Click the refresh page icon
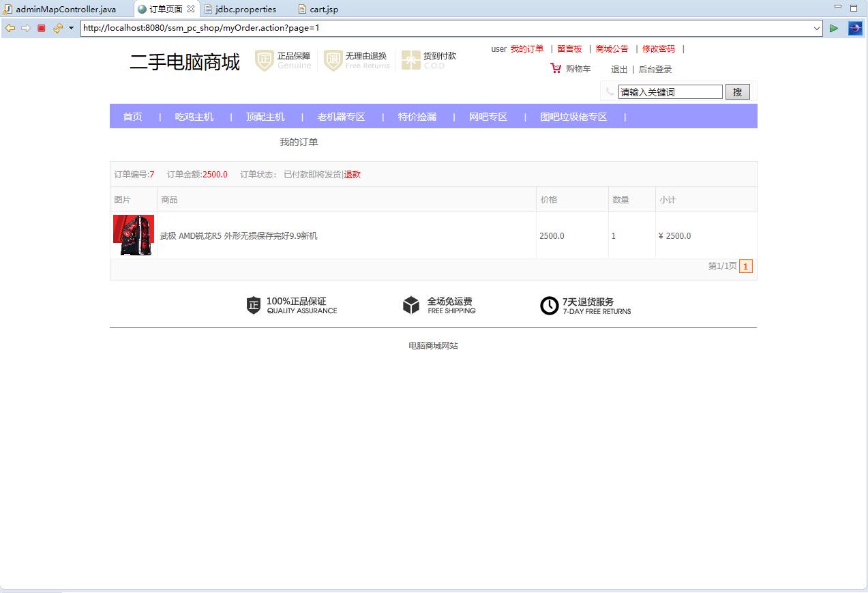This screenshot has width=868, height=593. (x=57, y=28)
